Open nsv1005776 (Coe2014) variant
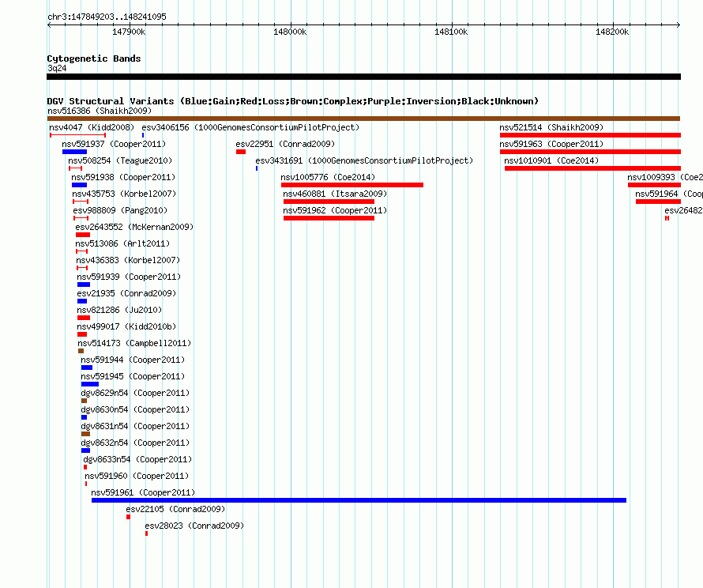The width and height of the screenshot is (703, 588). point(328,177)
